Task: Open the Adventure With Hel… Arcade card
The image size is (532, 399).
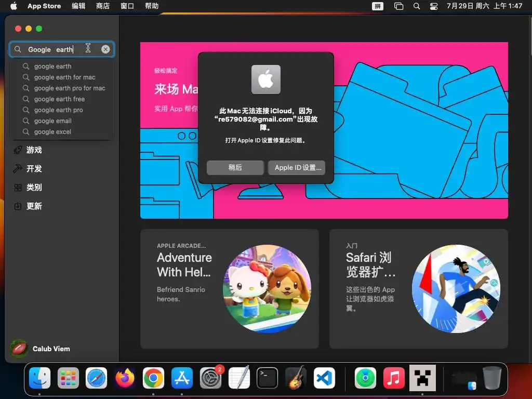Action: (x=229, y=289)
